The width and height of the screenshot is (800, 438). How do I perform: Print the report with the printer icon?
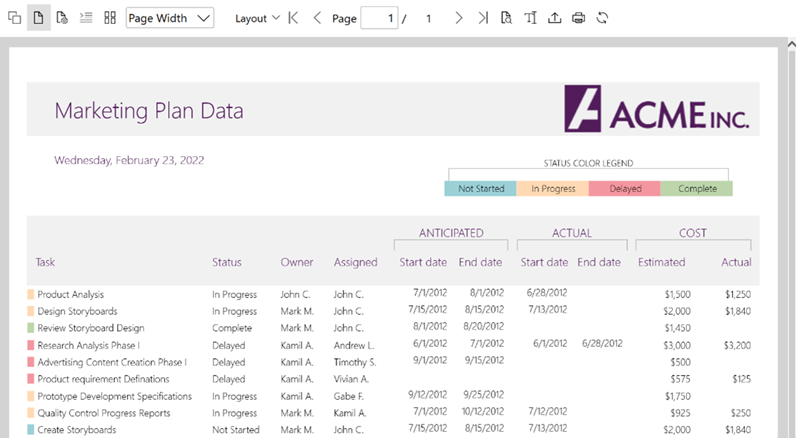point(578,18)
